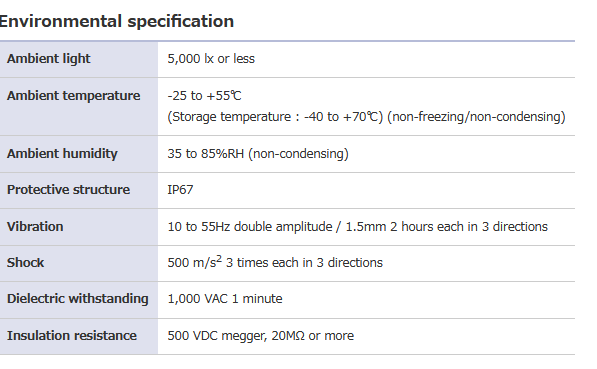
Task: Select the Vibration row label
Action: click(35, 227)
